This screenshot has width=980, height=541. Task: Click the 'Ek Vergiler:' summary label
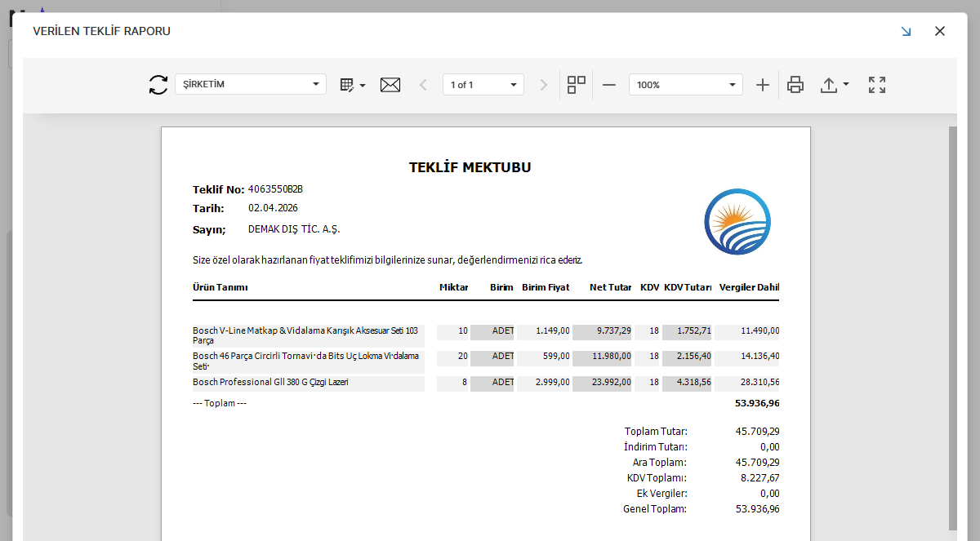[661, 494]
